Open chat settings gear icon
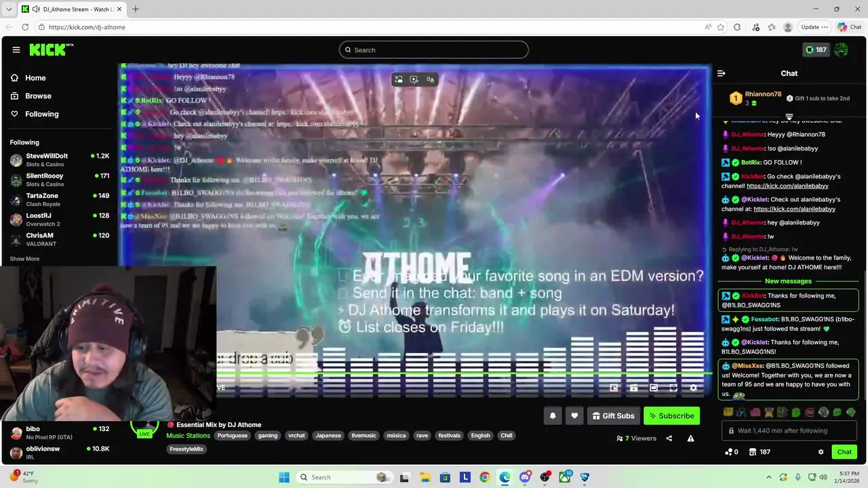 click(x=821, y=452)
